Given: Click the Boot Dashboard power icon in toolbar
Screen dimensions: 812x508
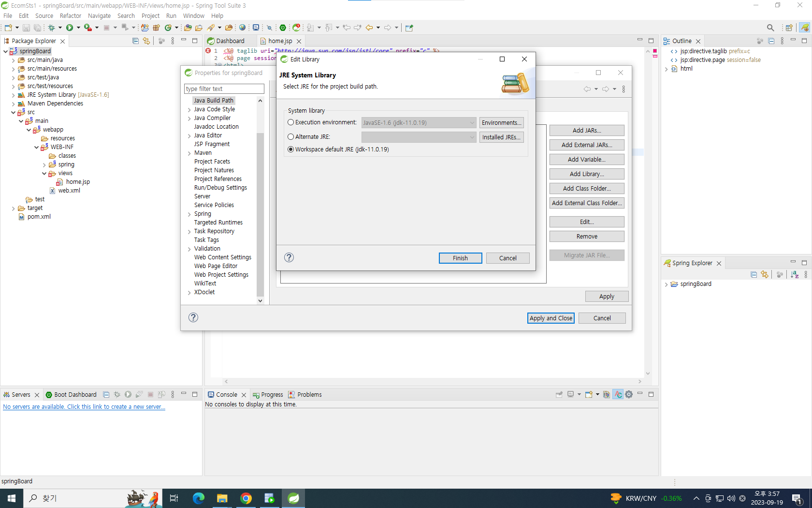Looking at the screenshot, I should coord(283,28).
